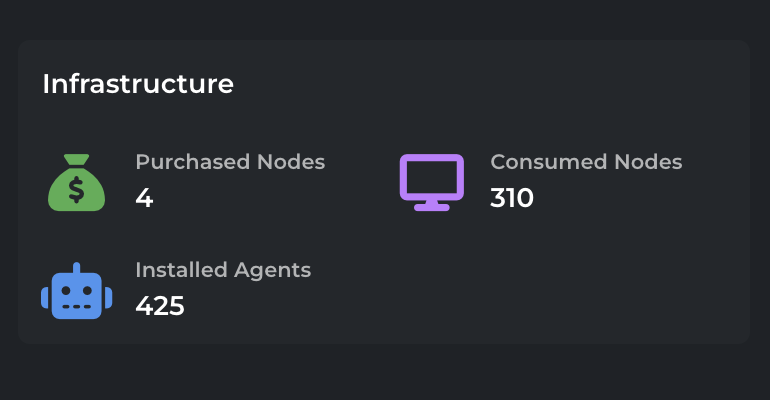Click the robot icon's mouth
This screenshot has width=770, height=400.
click(x=76, y=305)
